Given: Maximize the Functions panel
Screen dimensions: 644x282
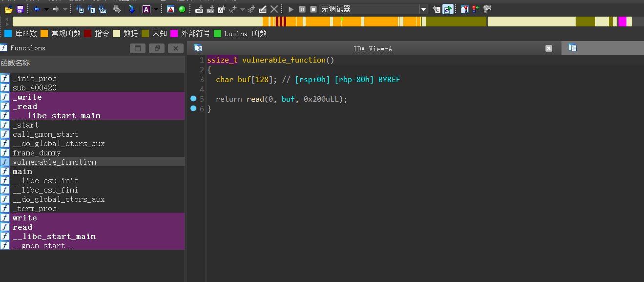Looking at the screenshot, I should click(138, 48).
